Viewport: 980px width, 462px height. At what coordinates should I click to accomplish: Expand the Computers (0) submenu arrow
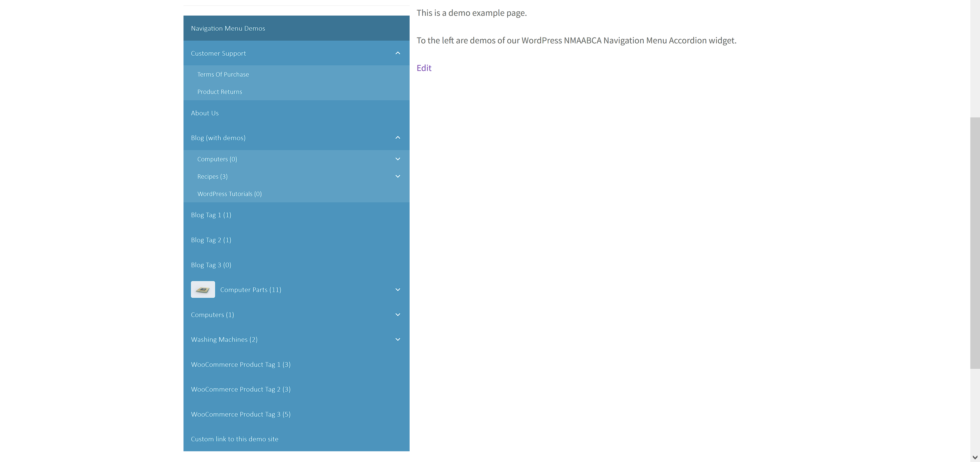[398, 159]
